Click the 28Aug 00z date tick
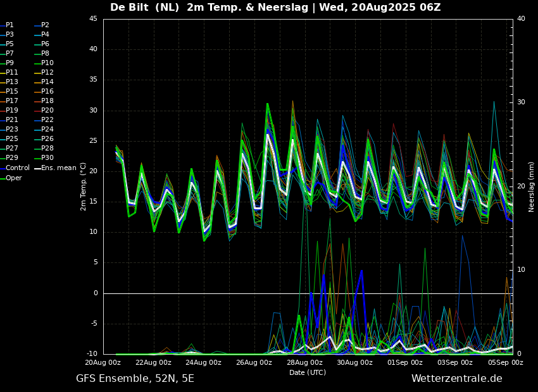 [x=304, y=363]
